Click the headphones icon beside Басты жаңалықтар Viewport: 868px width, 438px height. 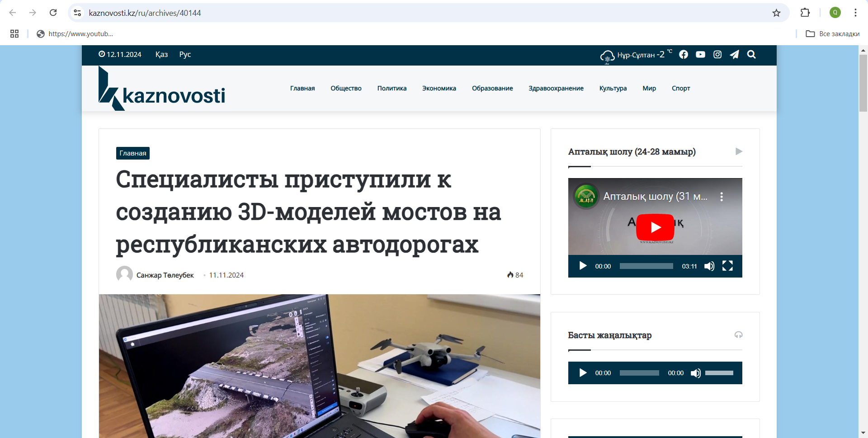point(738,335)
